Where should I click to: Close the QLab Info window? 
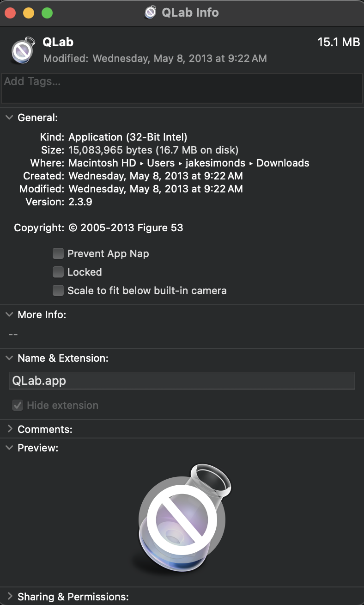10,13
